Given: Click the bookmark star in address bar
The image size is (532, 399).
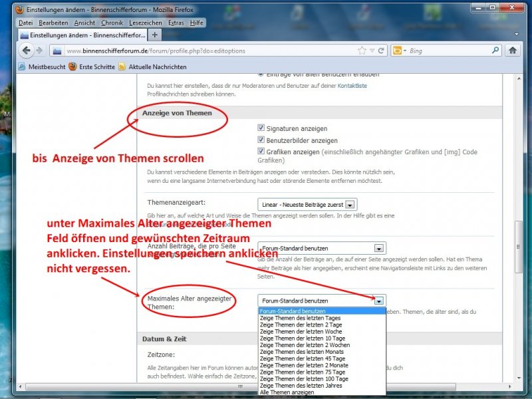Looking at the screenshot, I should [x=362, y=51].
